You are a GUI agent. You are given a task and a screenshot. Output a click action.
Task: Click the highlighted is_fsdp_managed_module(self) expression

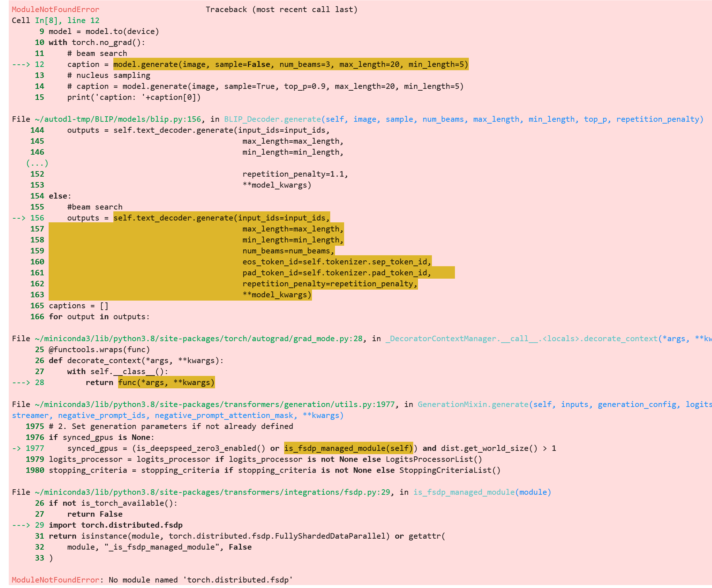[x=349, y=448]
